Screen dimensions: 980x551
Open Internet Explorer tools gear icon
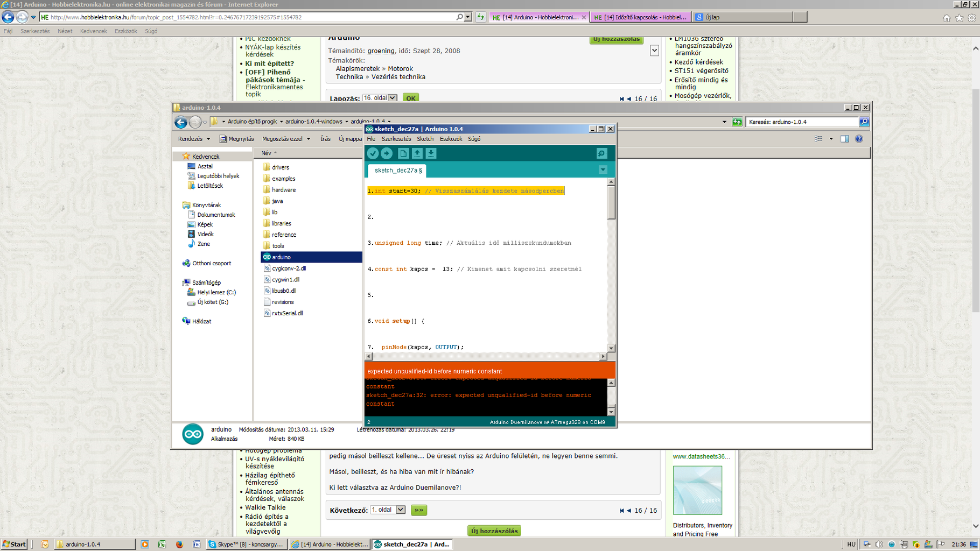972,18
